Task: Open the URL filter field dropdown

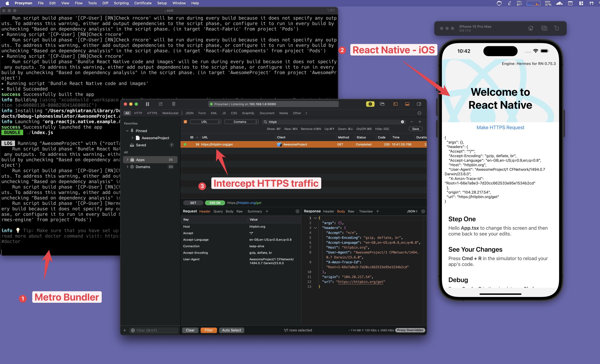Action: point(206,122)
